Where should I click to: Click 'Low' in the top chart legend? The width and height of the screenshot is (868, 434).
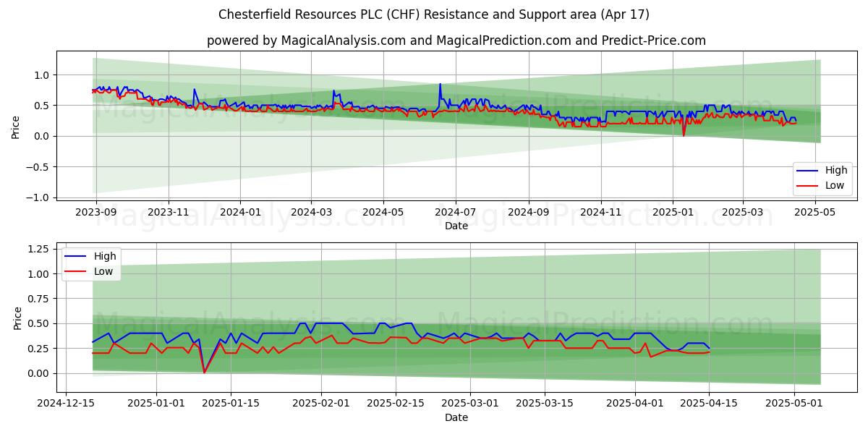[x=835, y=185]
